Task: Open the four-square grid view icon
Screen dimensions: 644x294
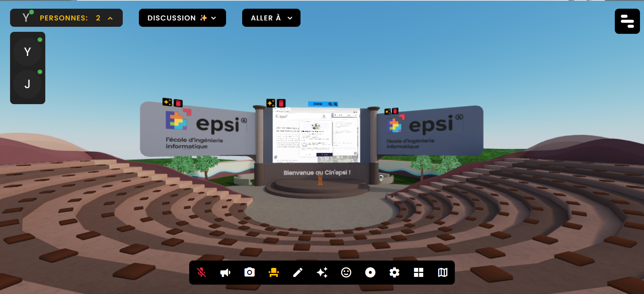Action: (419, 273)
